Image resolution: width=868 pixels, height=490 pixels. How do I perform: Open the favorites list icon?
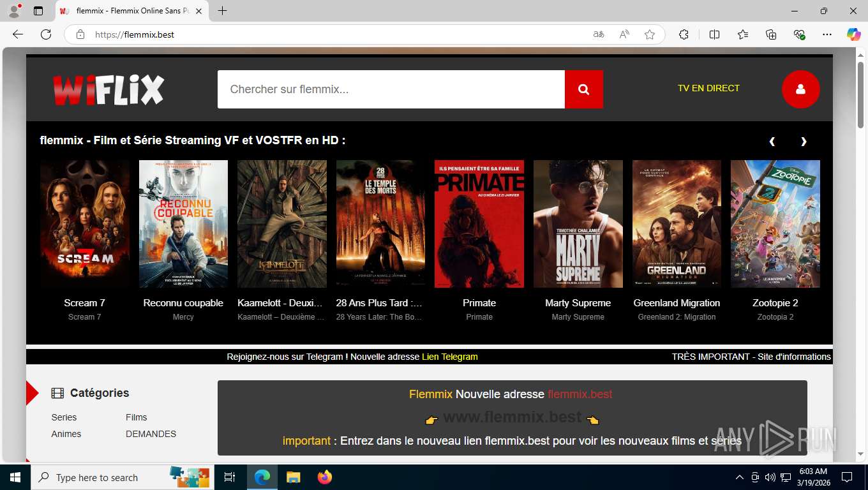click(x=743, y=34)
